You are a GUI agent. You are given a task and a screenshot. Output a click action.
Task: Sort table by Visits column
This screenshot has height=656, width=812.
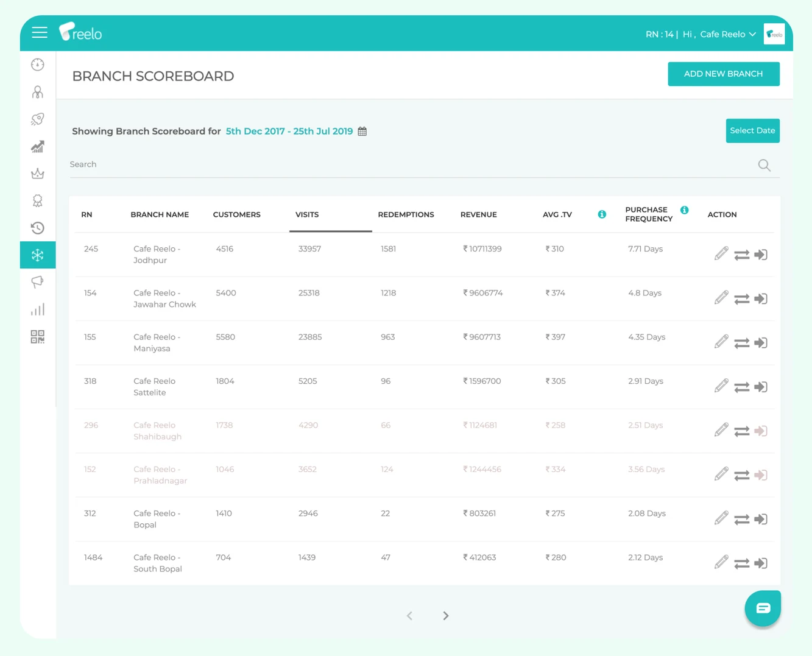(x=307, y=214)
